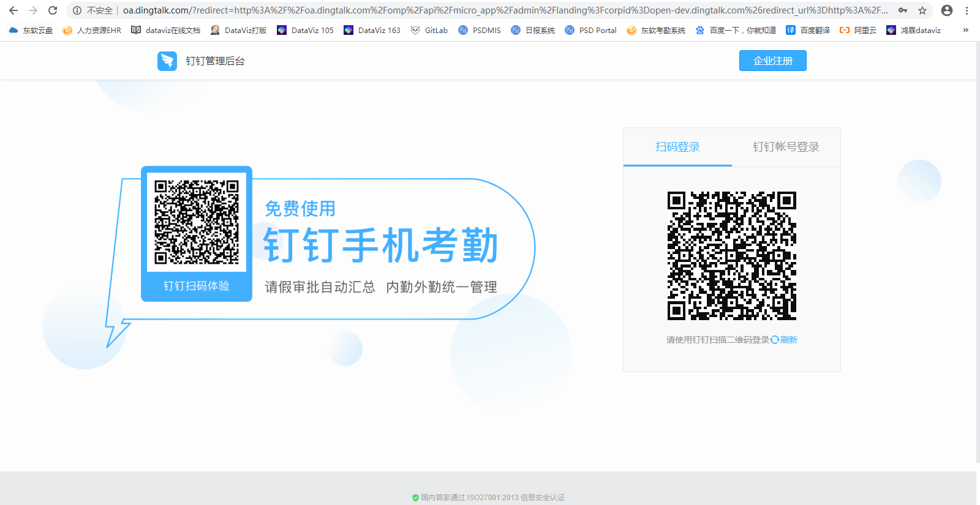Click 免费使用 banner text
This screenshot has height=505, width=980.
pos(300,209)
